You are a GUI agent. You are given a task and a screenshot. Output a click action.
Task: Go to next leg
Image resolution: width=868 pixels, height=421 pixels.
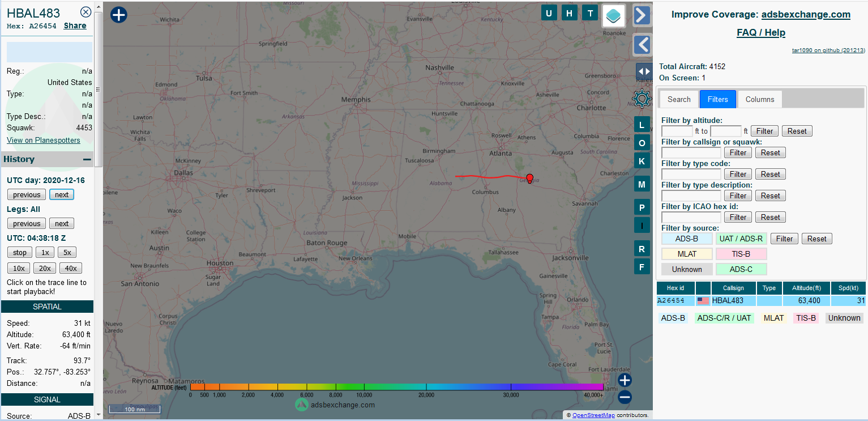tap(62, 223)
